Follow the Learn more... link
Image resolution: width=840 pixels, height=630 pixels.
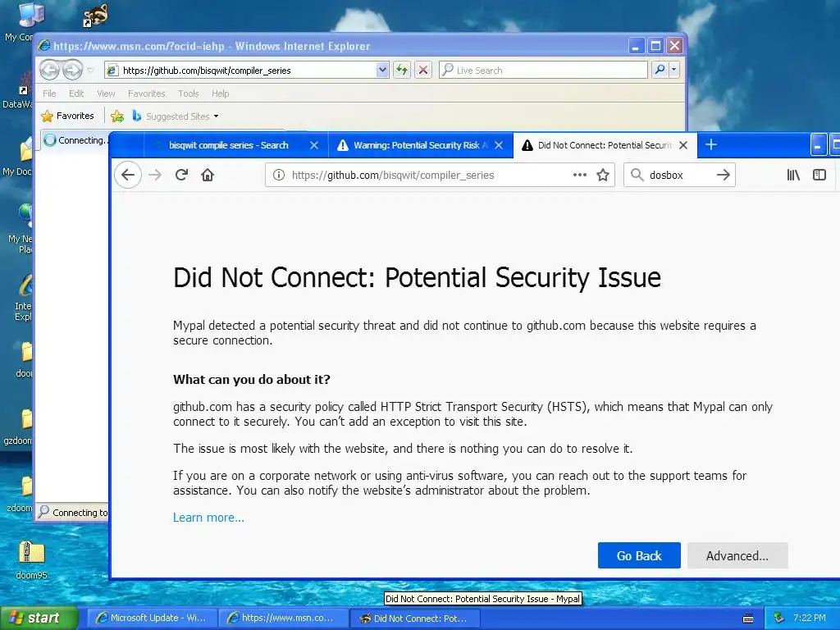tap(208, 518)
